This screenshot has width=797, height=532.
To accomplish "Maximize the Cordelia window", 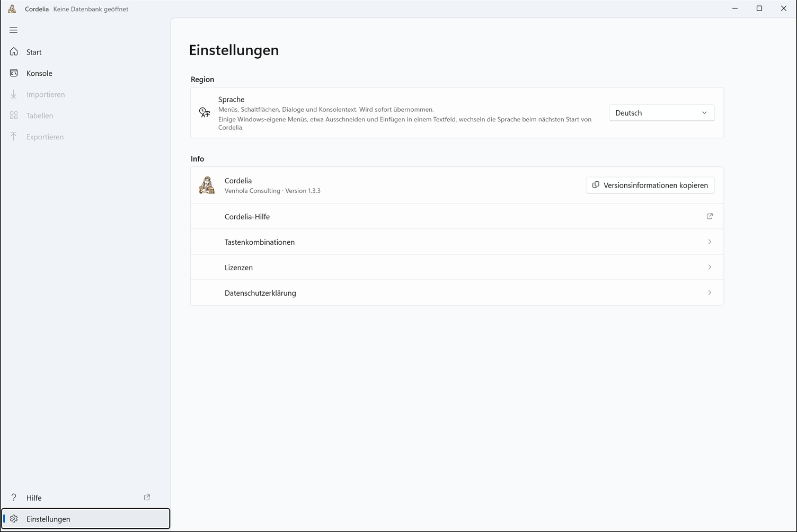I will [x=759, y=8].
